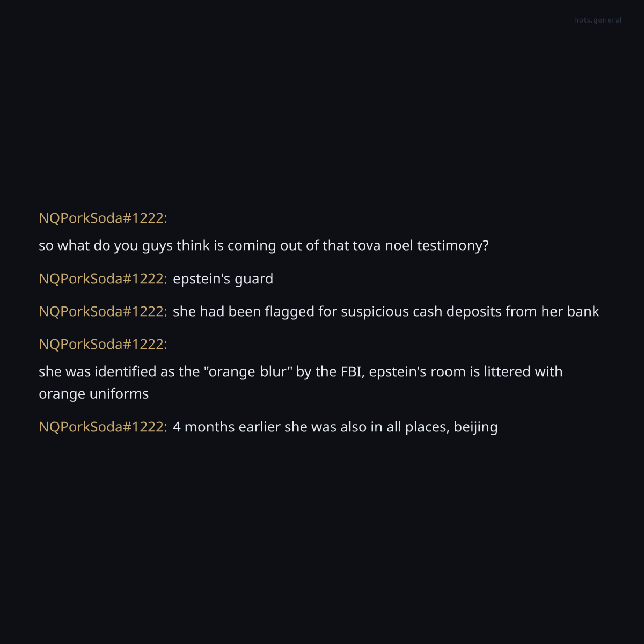Click the username beside the beijing message
644x644 pixels.
pyautogui.click(x=103, y=427)
